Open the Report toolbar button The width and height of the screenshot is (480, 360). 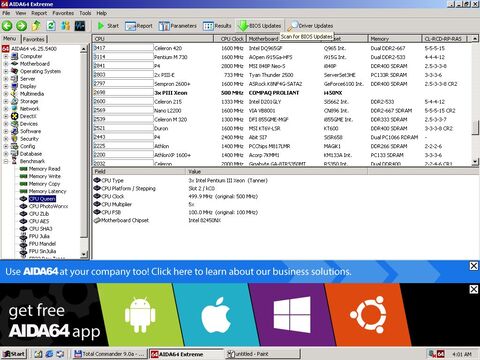(x=139, y=26)
